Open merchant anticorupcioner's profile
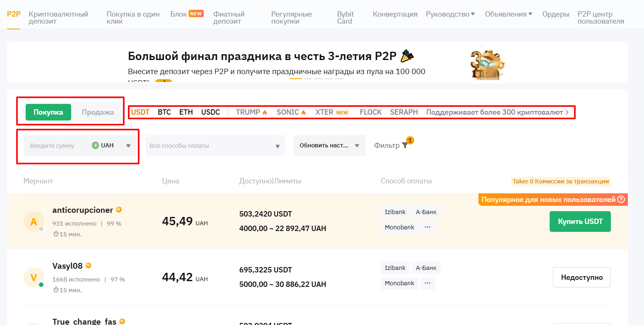Image resolution: width=644 pixels, height=325 pixels. 83,210
